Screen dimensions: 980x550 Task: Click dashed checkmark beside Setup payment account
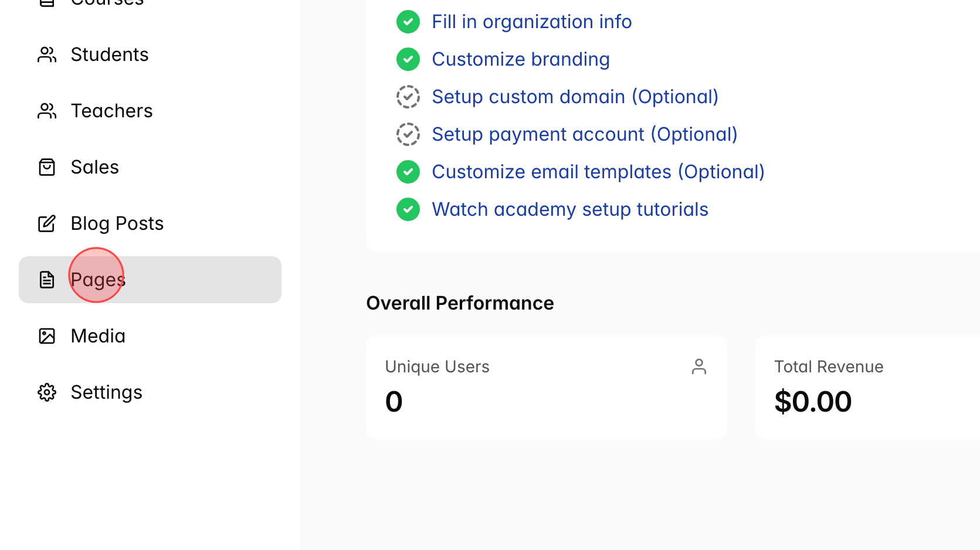click(408, 134)
